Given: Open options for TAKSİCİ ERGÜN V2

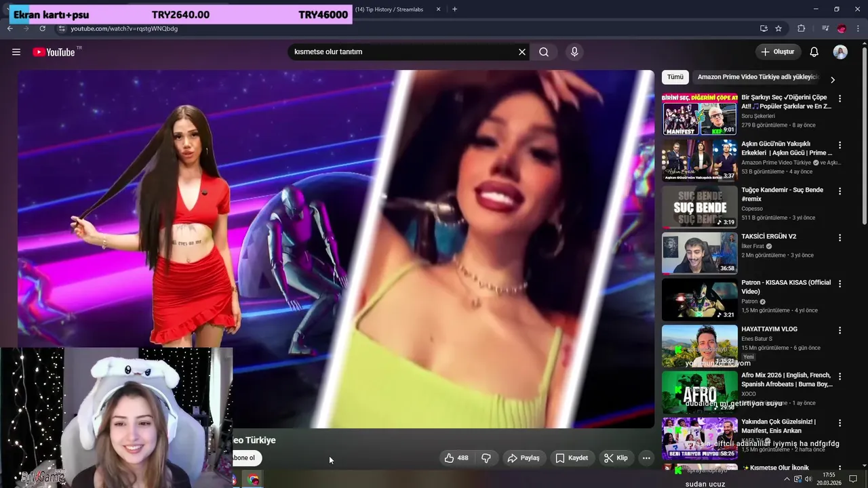Looking at the screenshot, I should tap(840, 238).
